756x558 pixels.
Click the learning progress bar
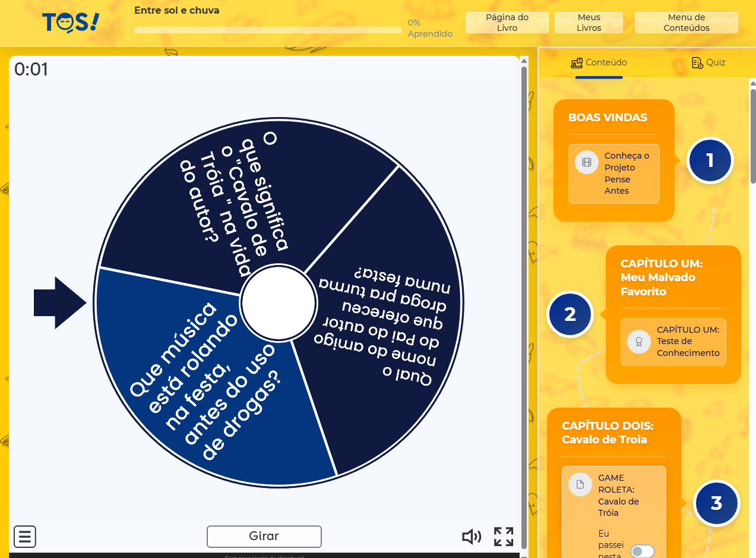point(268,30)
